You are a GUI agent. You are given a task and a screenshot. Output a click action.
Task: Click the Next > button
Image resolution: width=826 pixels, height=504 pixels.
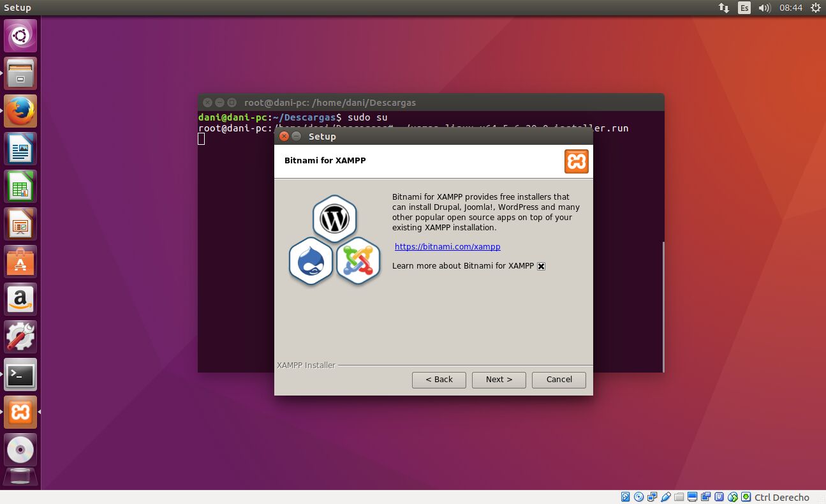coord(499,380)
